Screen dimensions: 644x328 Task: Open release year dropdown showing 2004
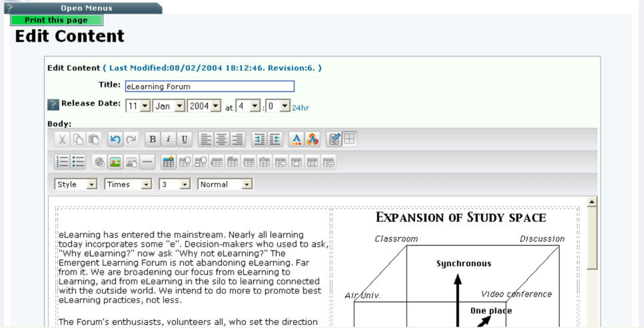[204, 106]
